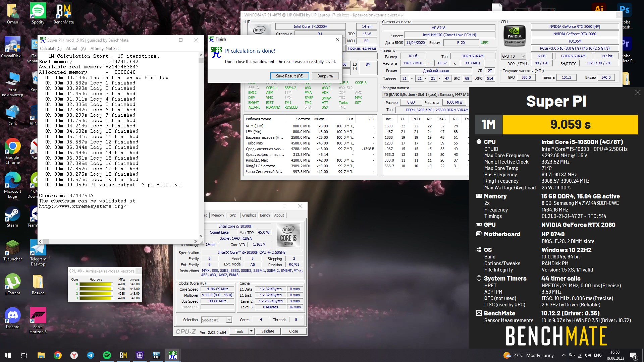Open Steam desktop shortcut
Screen dimensions: 644x362
tap(13, 217)
